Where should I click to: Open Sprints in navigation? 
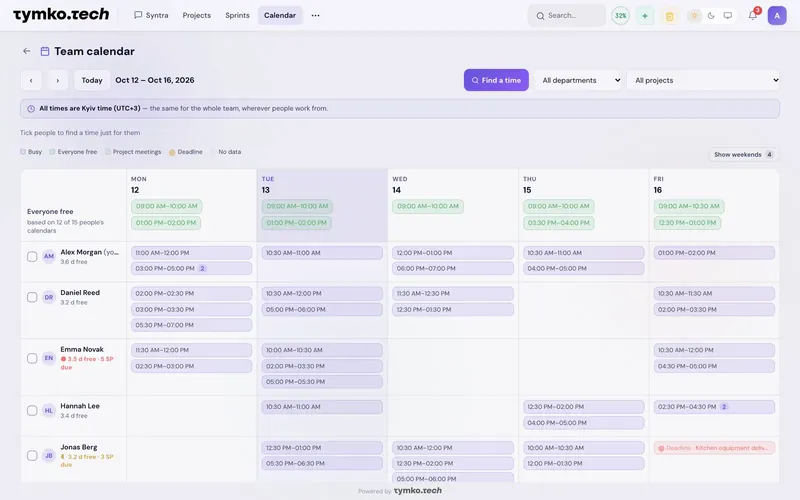(237, 15)
